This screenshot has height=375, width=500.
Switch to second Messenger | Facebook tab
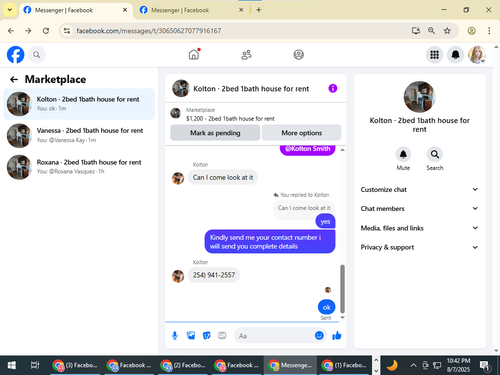[192, 10]
